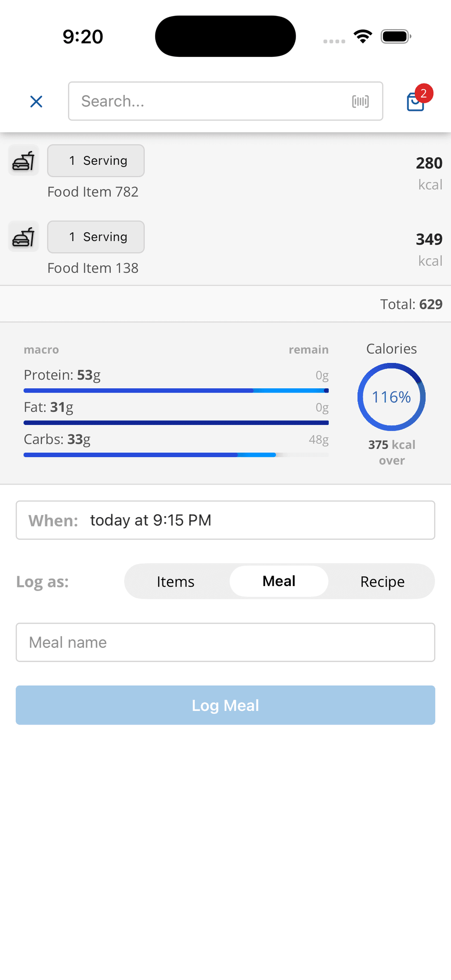Open the When date and time picker
451x980 pixels.
point(225,520)
